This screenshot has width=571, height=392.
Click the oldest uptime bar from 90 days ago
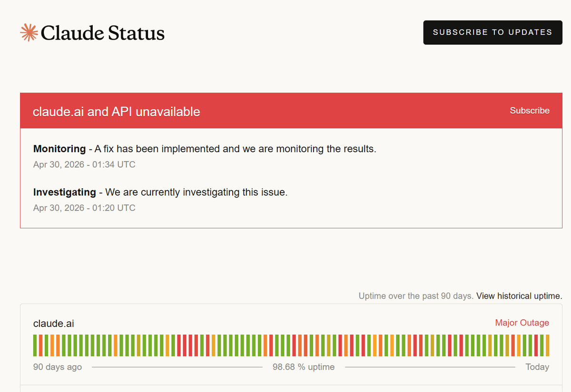tap(35, 345)
